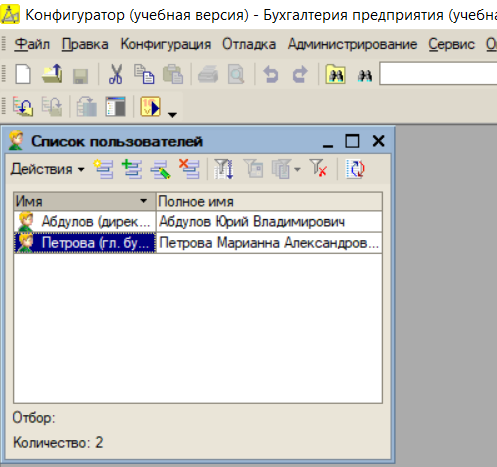Screen dimensions: 497x467
Task: Click the Save diskette icon
Action: tap(80, 76)
